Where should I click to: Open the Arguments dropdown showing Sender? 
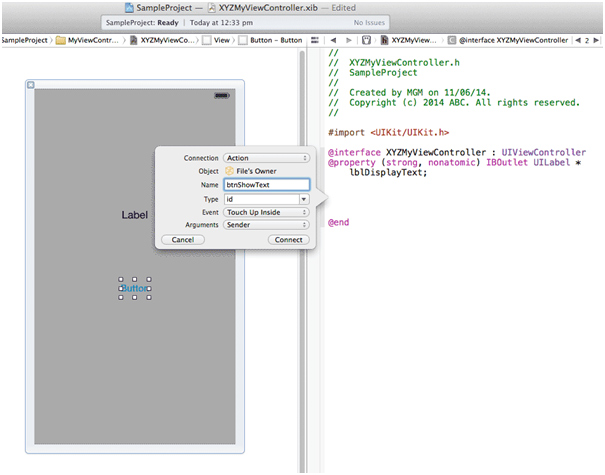click(x=266, y=225)
